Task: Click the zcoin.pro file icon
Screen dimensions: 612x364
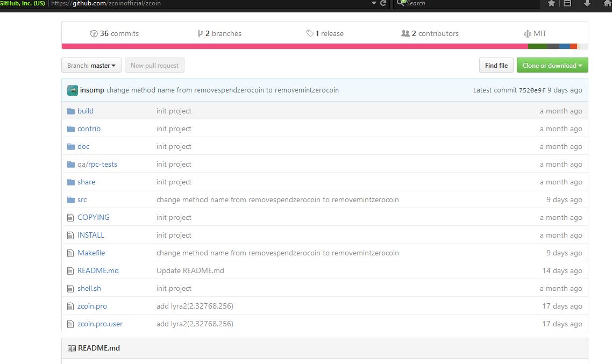Action: tap(70, 306)
